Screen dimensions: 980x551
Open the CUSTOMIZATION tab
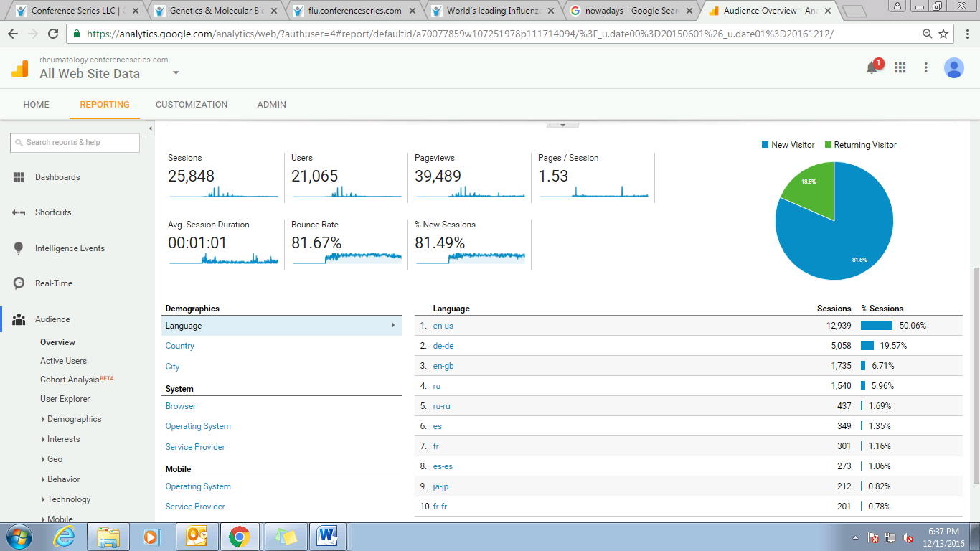[x=192, y=105]
